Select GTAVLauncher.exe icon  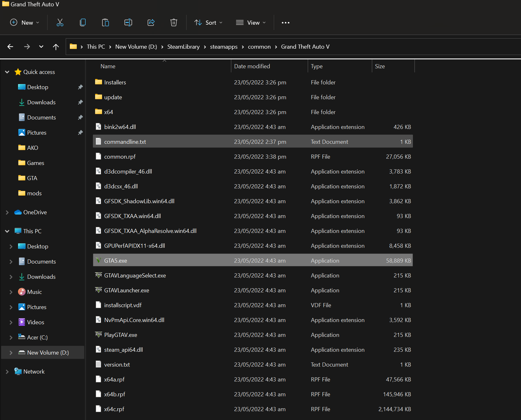click(x=99, y=290)
